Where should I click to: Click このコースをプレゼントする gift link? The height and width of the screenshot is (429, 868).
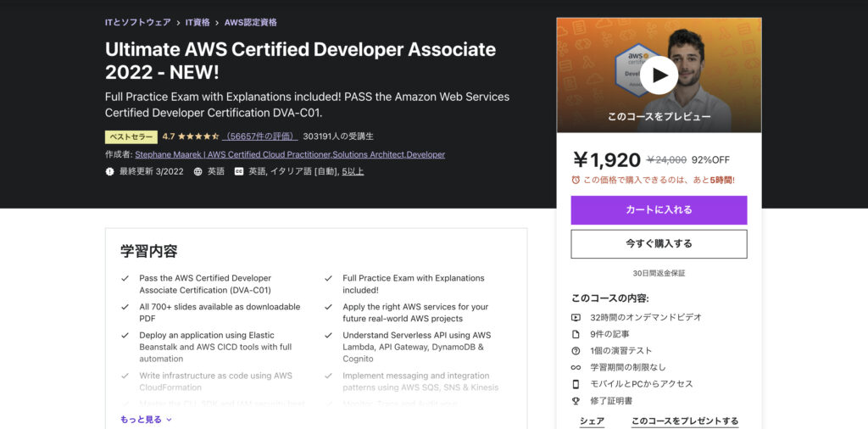(x=685, y=421)
